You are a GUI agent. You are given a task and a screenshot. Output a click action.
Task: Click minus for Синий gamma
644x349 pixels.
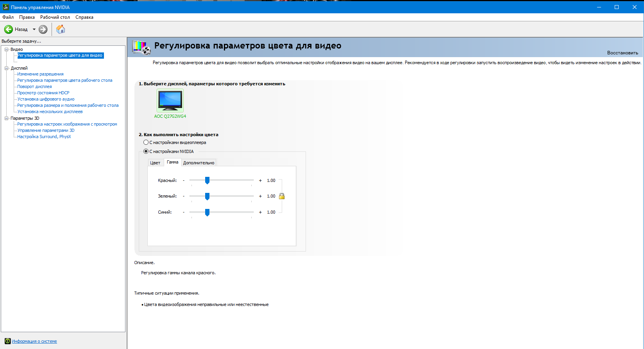coord(184,212)
